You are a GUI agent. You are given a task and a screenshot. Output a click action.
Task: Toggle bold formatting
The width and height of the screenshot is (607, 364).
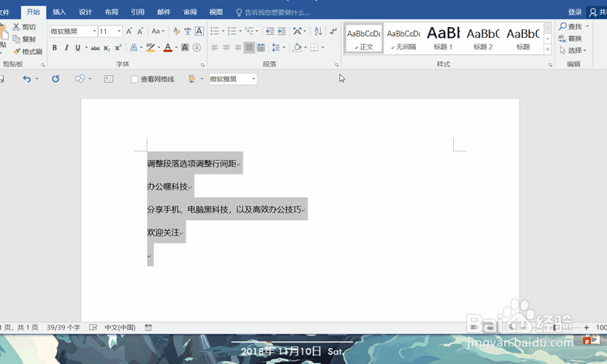click(55, 48)
